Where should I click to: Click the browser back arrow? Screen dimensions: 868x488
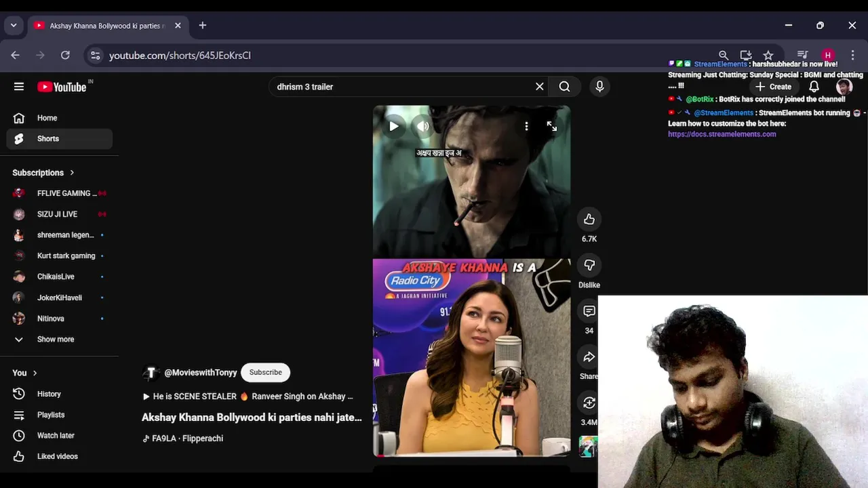pyautogui.click(x=16, y=56)
